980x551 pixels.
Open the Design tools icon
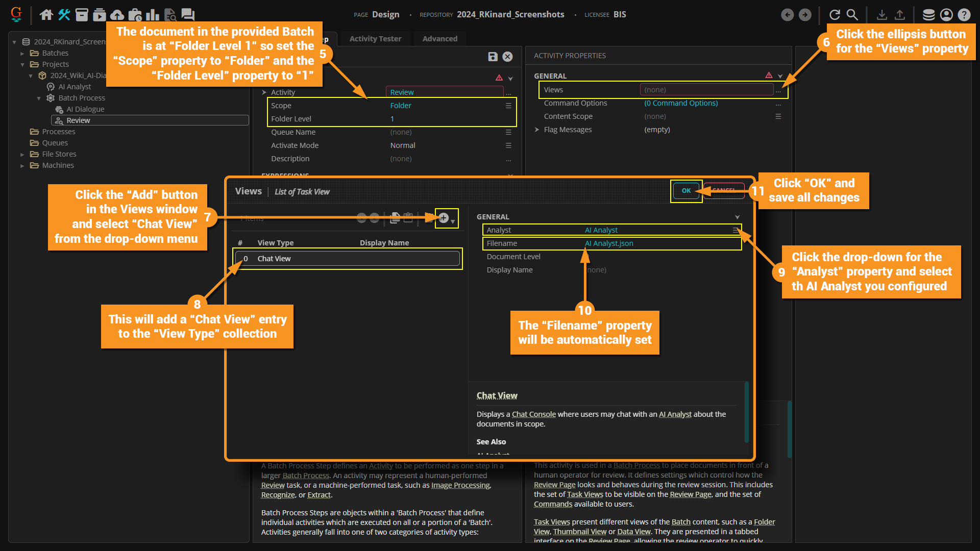64,15
